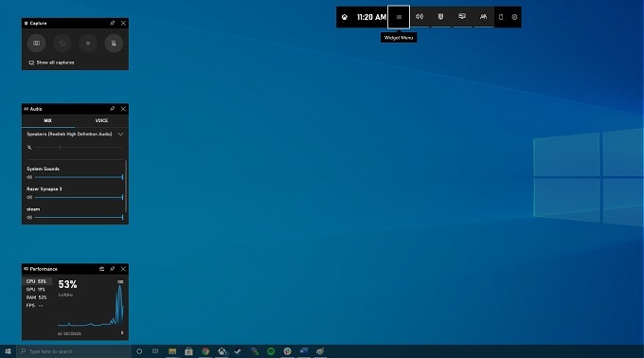Mute steam audio
Viewport: 644px width, 358px height.
click(x=29, y=218)
